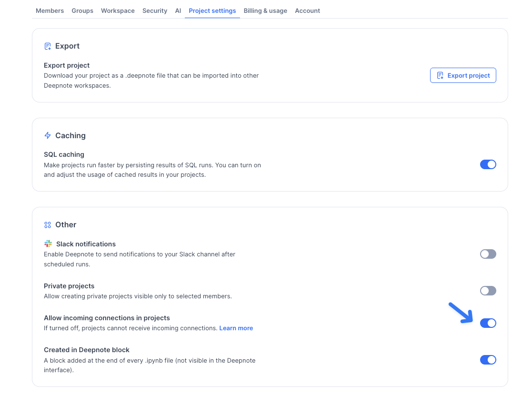The image size is (532, 396).
Task: Turn on Private projects toggle
Action: pos(488,291)
